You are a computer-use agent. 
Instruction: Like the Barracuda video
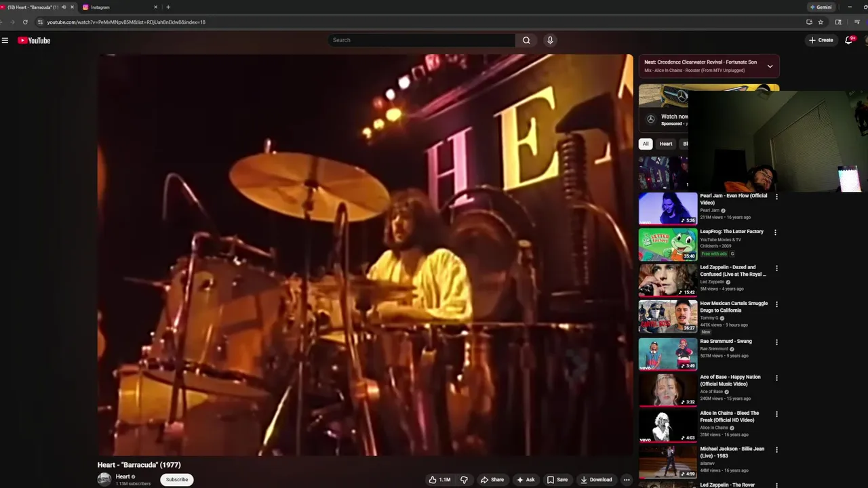pyautogui.click(x=439, y=479)
